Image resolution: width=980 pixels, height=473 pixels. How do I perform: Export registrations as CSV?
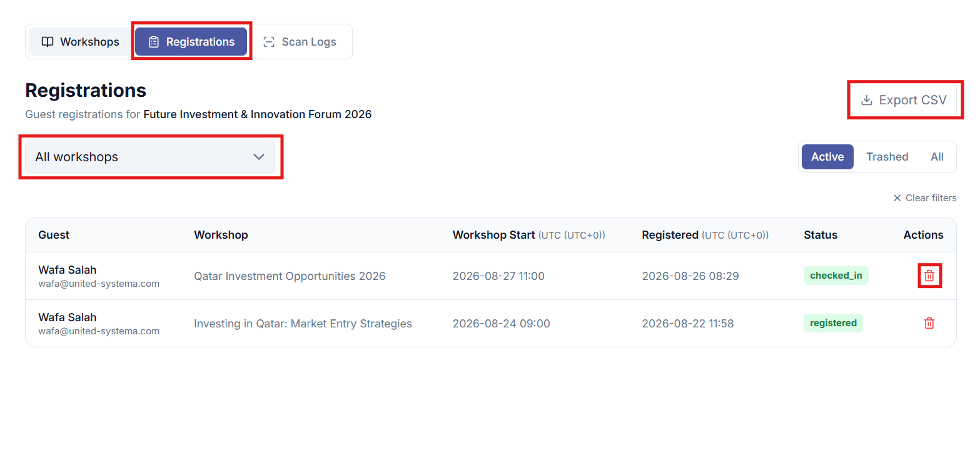(904, 100)
